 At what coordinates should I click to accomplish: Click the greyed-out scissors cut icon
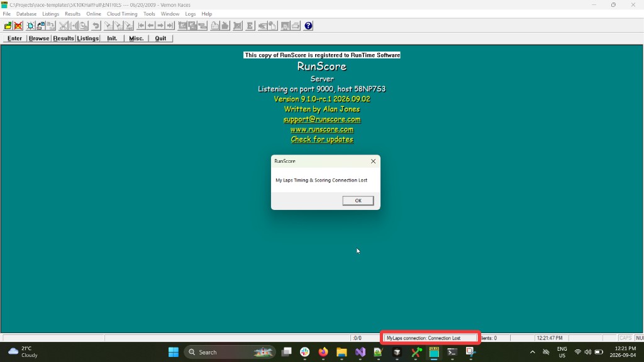point(63,26)
